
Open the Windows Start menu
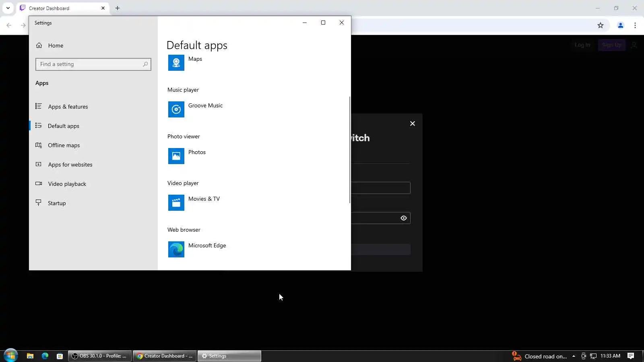(11, 356)
